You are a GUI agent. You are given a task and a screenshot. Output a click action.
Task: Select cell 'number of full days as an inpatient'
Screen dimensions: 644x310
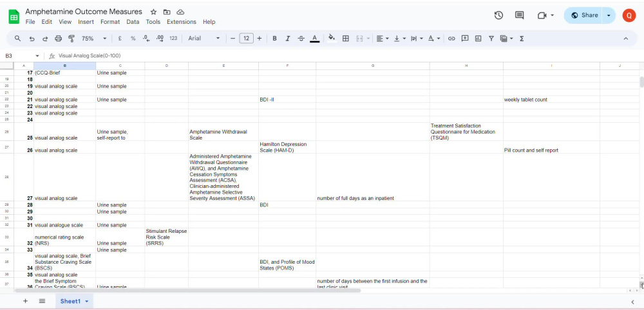[x=372, y=177]
